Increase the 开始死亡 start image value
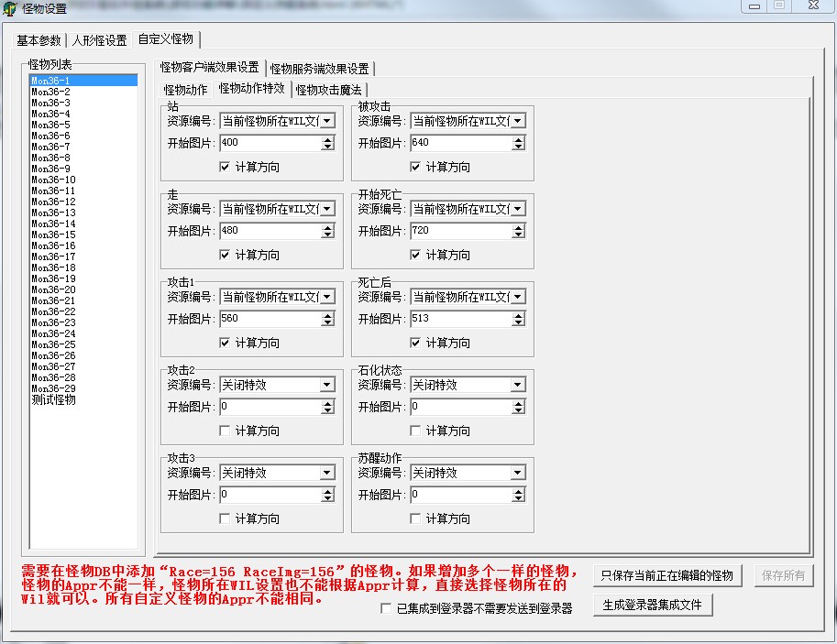 [x=518, y=227]
